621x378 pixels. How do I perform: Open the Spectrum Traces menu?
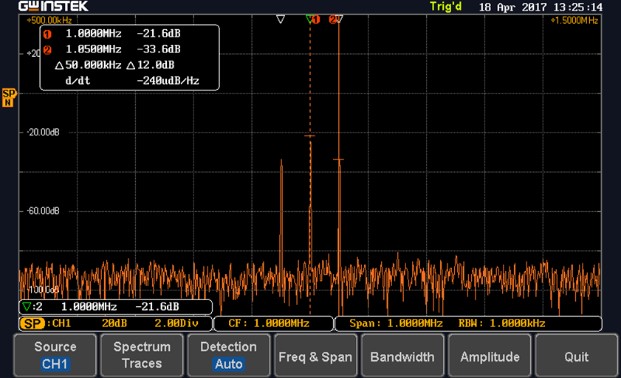(x=142, y=355)
